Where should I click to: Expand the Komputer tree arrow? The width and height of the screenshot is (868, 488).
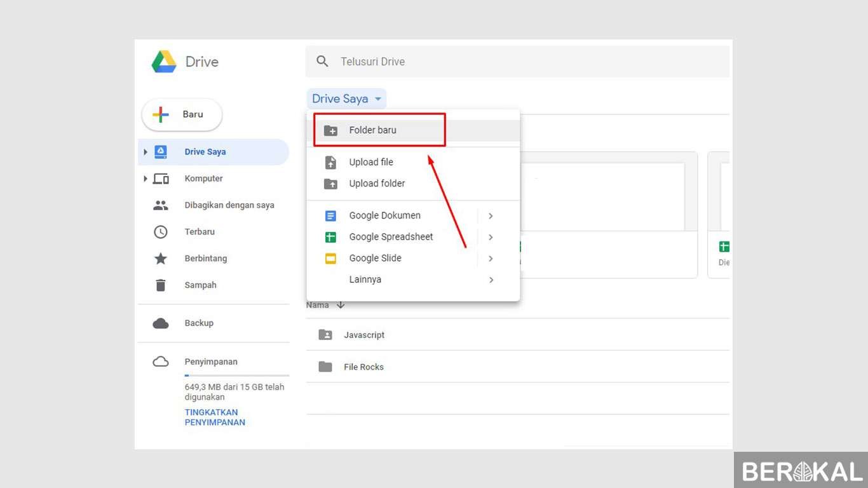pyautogui.click(x=146, y=179)
